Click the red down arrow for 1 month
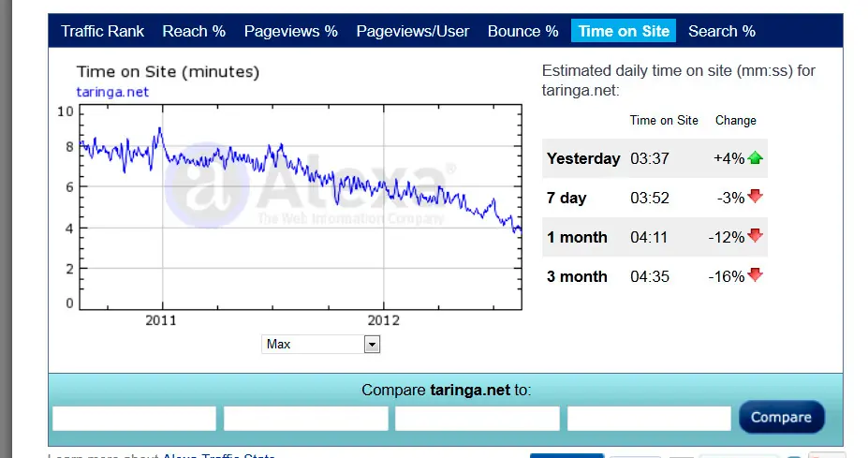The image size is (868, 458). [x=755, y=235]
